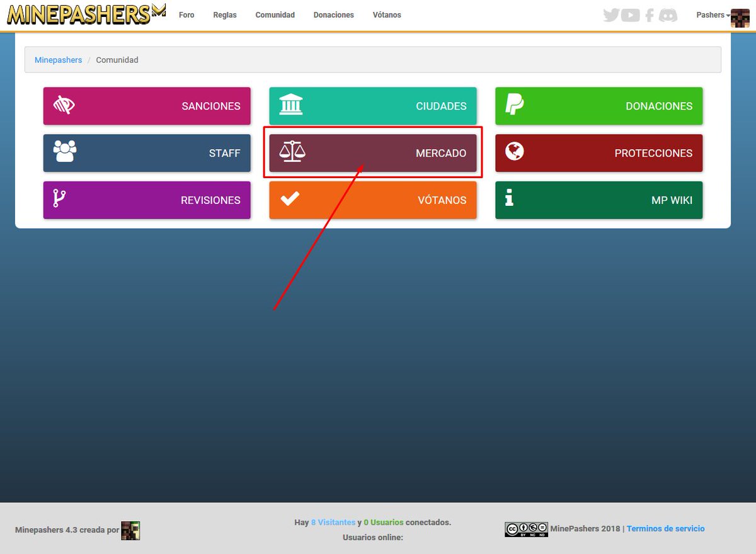Open the Foro menu item
The height and width of the screenshot is (554, 756).
[x=186, y=15]
